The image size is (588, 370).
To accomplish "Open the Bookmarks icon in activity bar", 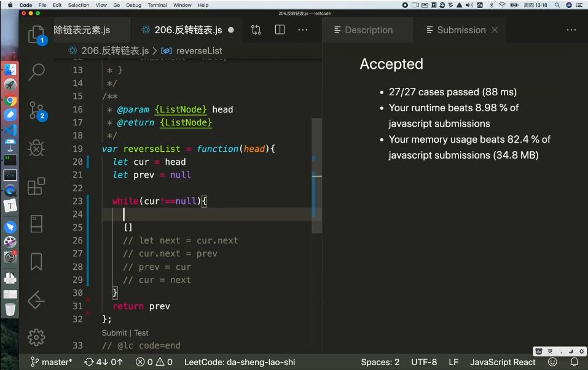I will (x=36, y=262).
